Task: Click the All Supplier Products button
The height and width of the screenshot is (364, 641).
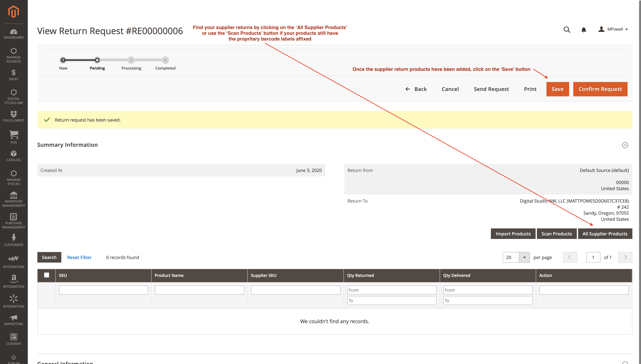Action: pyautogui.click(x=605, y=234)
